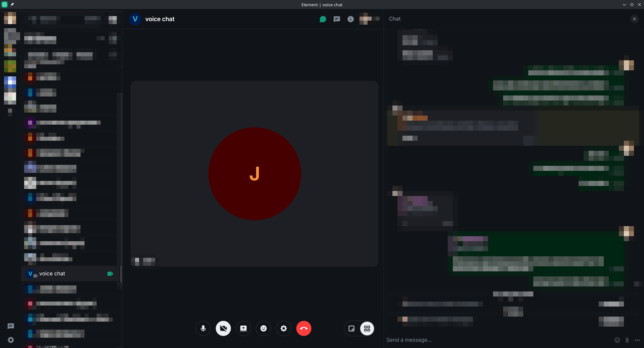Turn on the camera

pyautogui.click(x=223, y=328)
